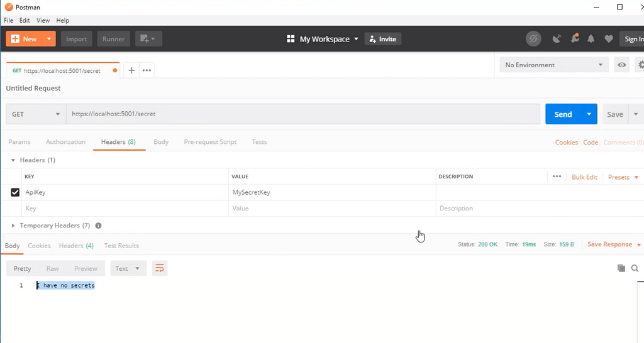The height and width of the screenshot is (343, 644).
Task: Click the empty Value input field
Action: (332, 209)
